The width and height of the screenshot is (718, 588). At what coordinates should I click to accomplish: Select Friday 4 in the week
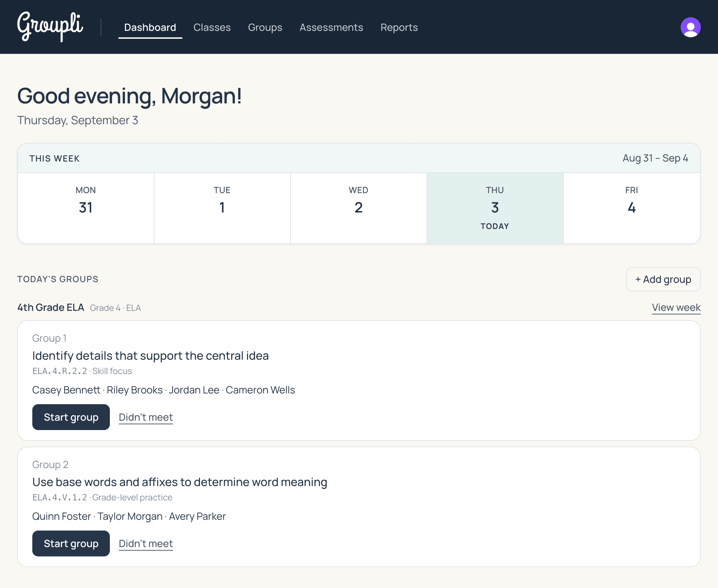[x=632, y=208]
